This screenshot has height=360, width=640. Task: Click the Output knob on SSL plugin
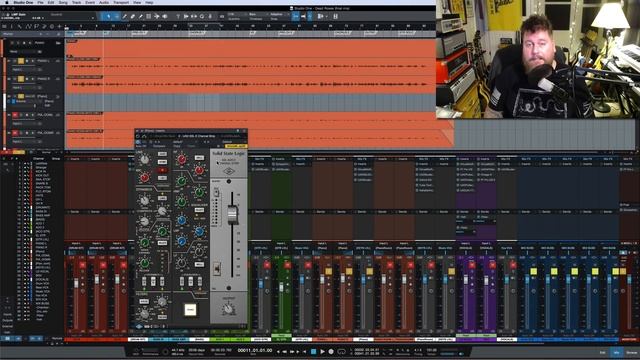click(x=229, y=309)
